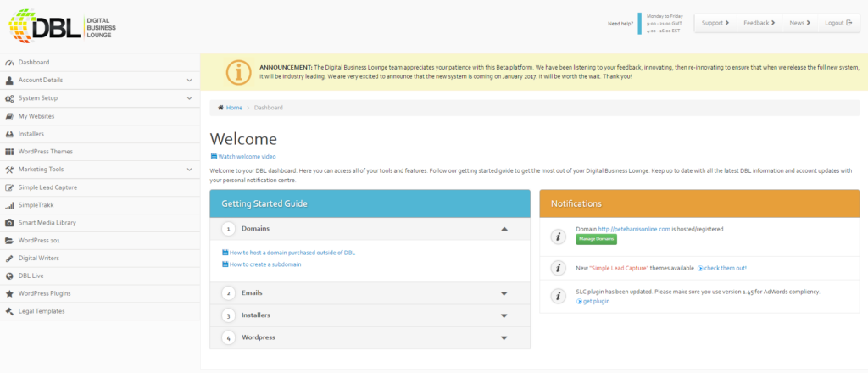Expand the Installers section arrow
The width and height of the screenshot is (868, 373).
click(x=504, y=315)
